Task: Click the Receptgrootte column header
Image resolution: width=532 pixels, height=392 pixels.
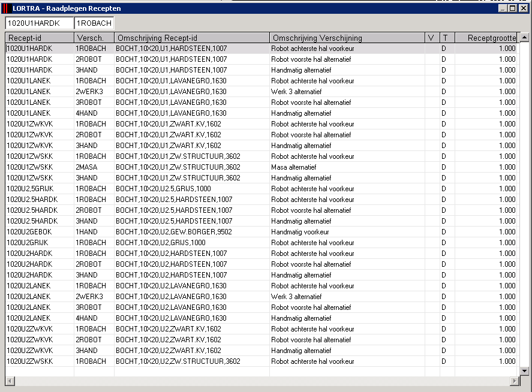Action: point(487,38)
